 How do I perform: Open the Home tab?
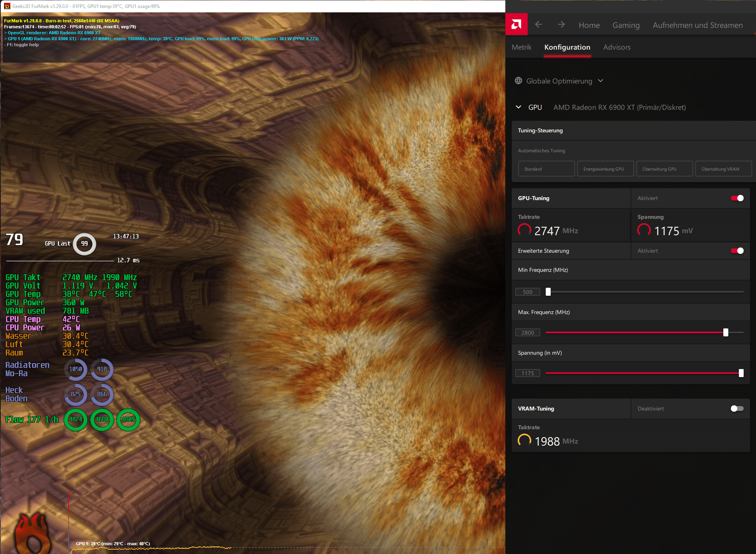pos(589,25)
